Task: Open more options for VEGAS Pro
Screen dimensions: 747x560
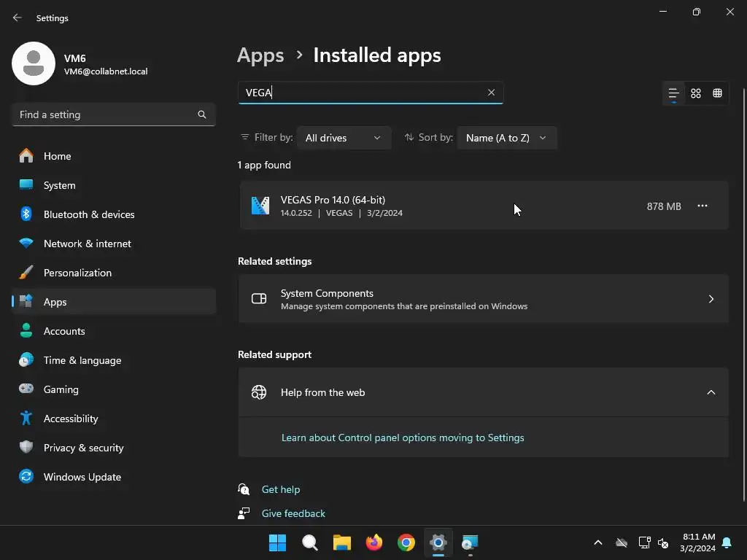Action: coord(703,206)
